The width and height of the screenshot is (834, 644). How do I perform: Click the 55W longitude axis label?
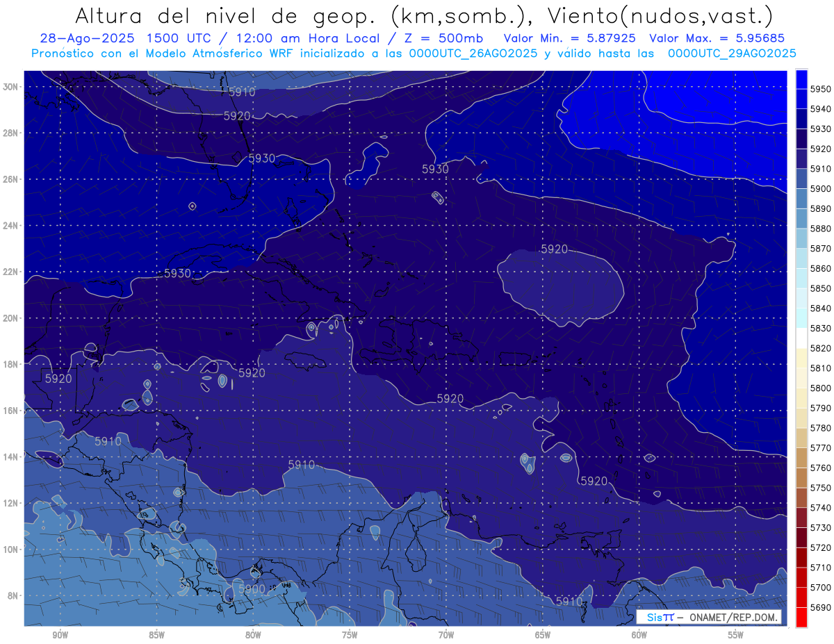pyautogui.click(x=736, y=636)
